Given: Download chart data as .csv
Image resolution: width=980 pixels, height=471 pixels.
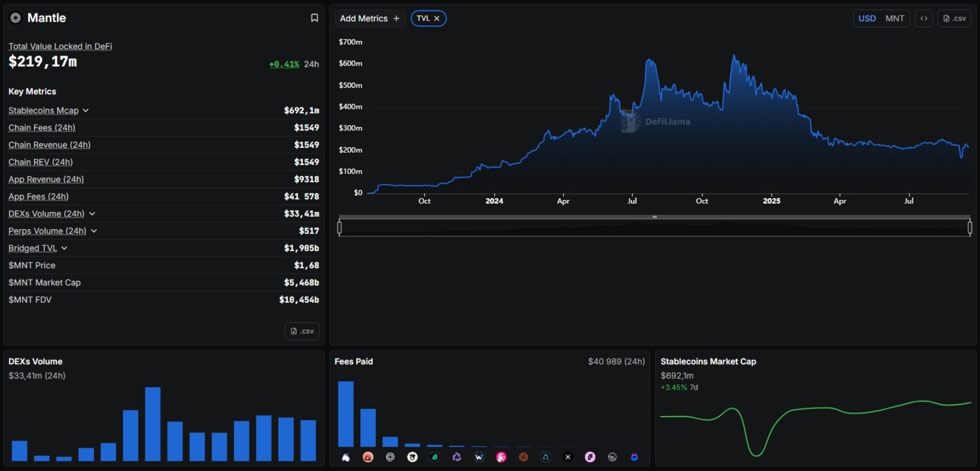Looking at the screenshot, I should coord(954,18).
